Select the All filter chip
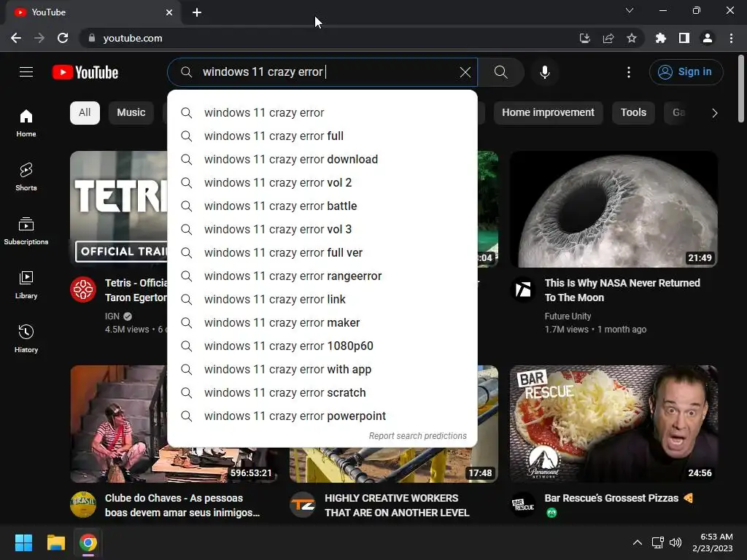The width and height of the screenshot is (747, 560). point(85,113)
